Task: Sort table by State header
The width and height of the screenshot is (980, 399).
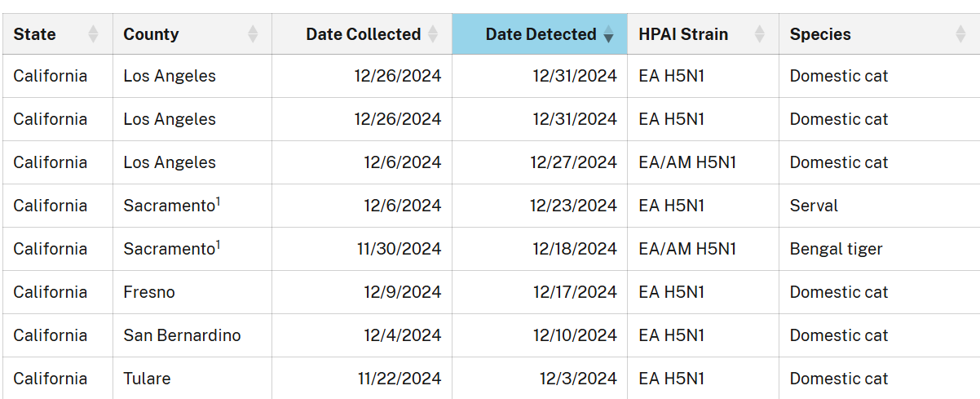Action: pyautogui.click(x=35, y=34)
